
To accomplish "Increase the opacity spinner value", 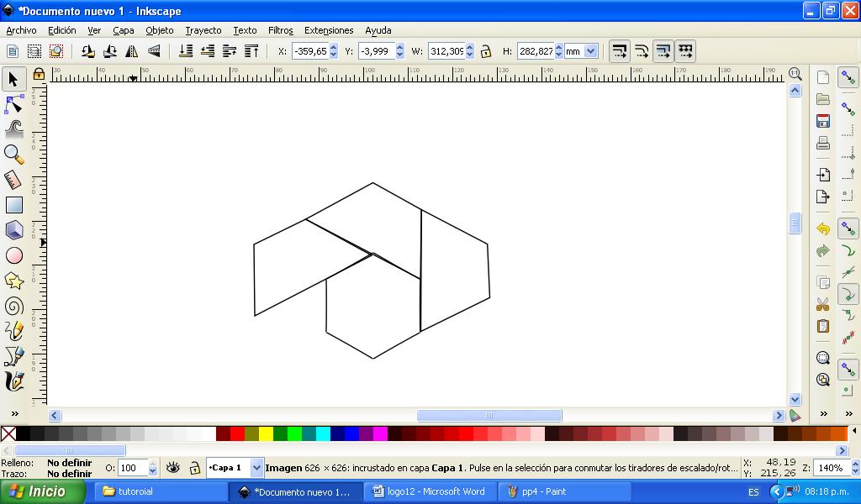I will click(x=153, y=465).
